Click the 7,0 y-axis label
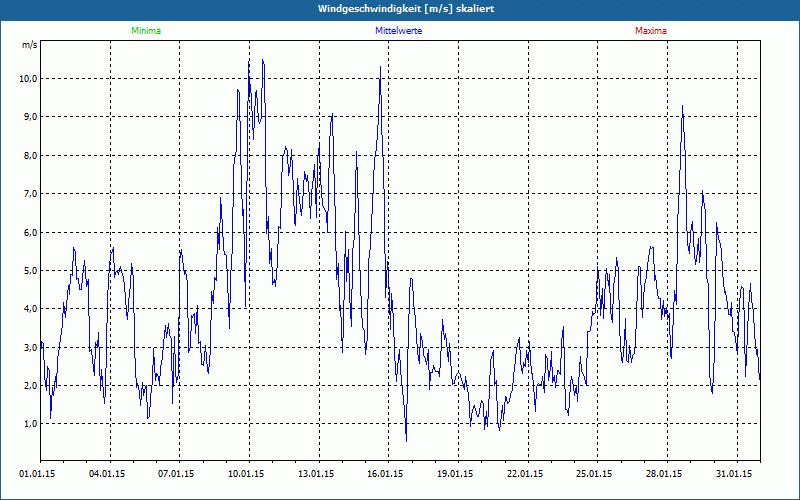Image resolution: width=800 pixels, height=500 pixels. [30, 194]
